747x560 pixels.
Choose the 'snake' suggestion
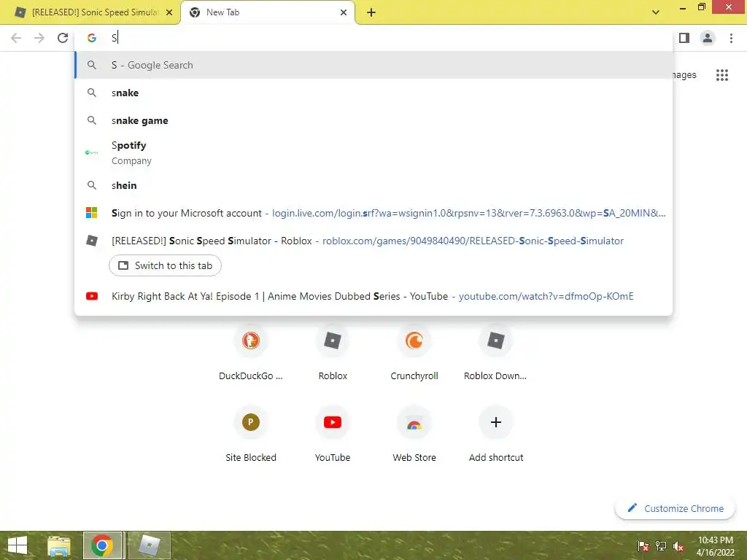point(374,93)
